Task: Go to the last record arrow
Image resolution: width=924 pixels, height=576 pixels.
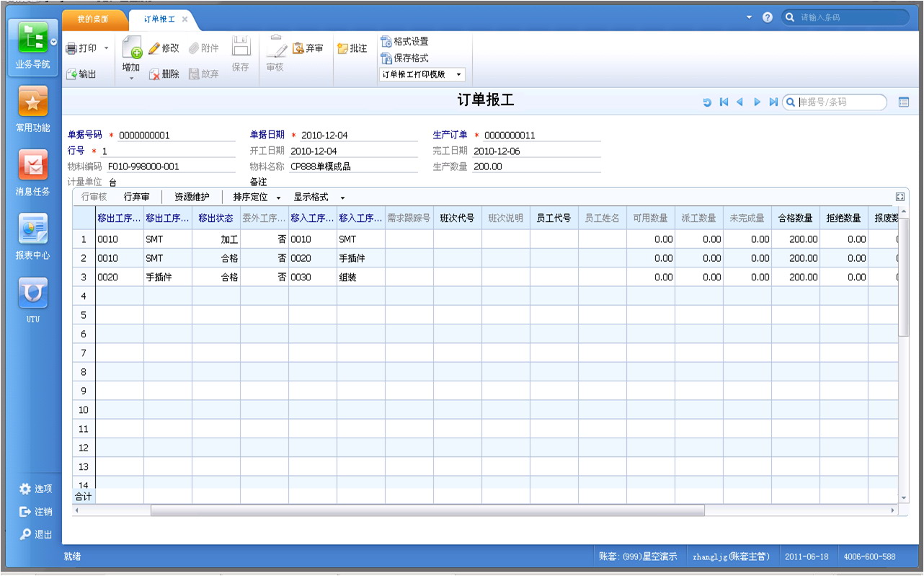Action: pos(773,102)
